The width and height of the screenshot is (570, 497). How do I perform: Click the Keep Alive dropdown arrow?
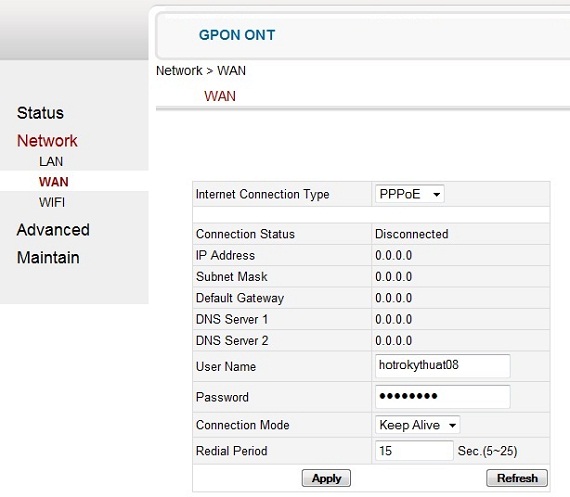click(452, 425)
